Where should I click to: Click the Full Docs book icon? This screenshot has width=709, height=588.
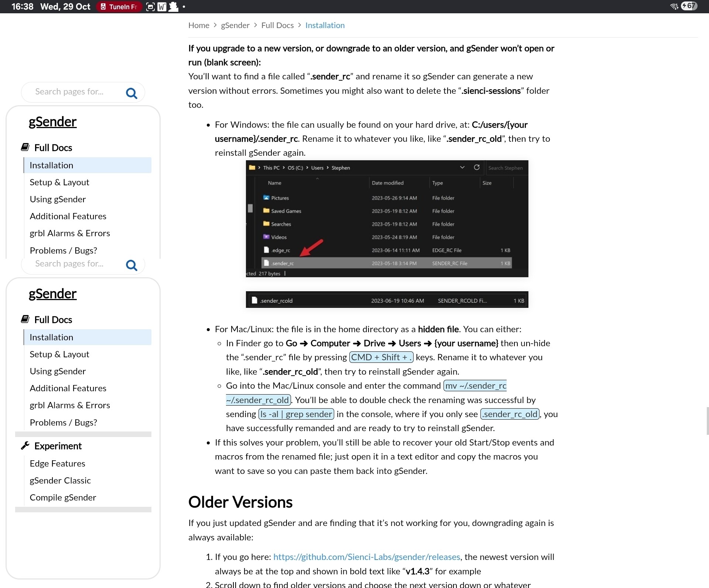tap(25, 147)
